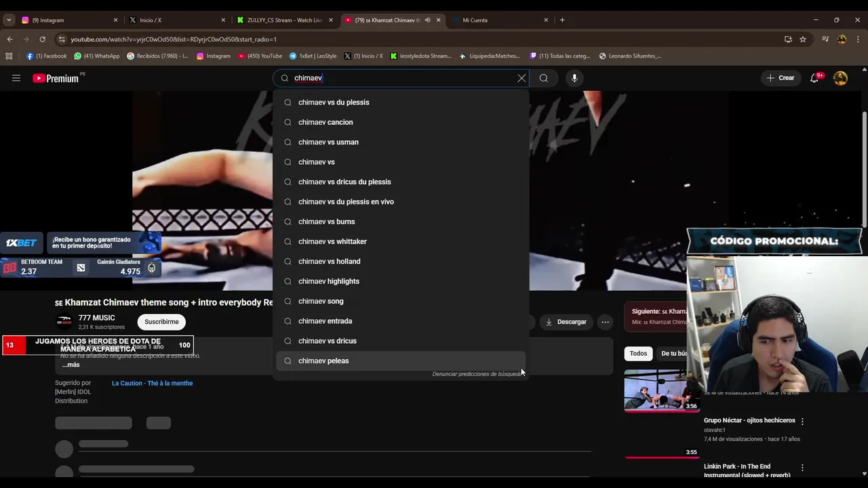Open Chrome profile avatar

tap(842, 39)
